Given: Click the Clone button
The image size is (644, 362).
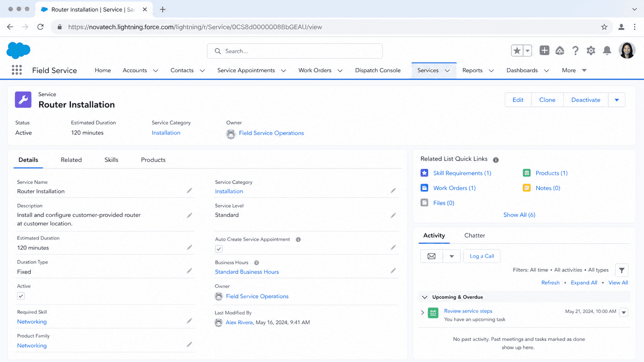Looking at the screenshot, I should pyautogui.click(x=547, y=100).
